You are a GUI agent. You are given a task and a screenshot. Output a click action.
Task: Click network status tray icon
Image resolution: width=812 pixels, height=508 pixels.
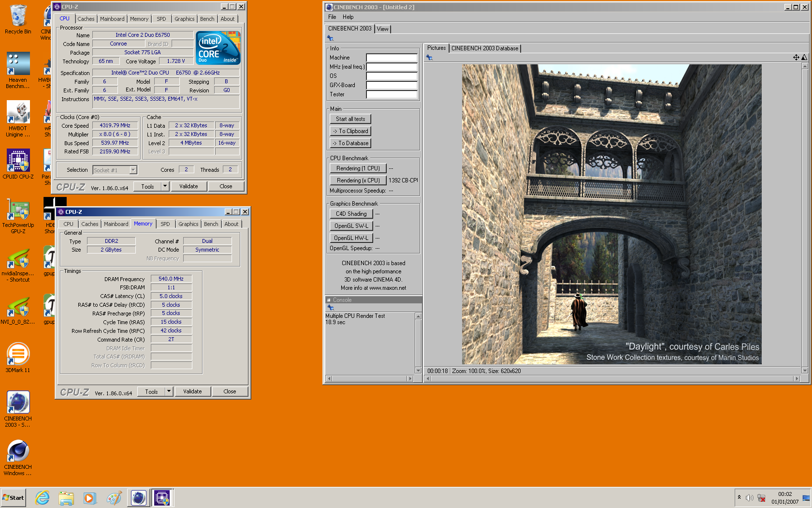coord(761,498)
